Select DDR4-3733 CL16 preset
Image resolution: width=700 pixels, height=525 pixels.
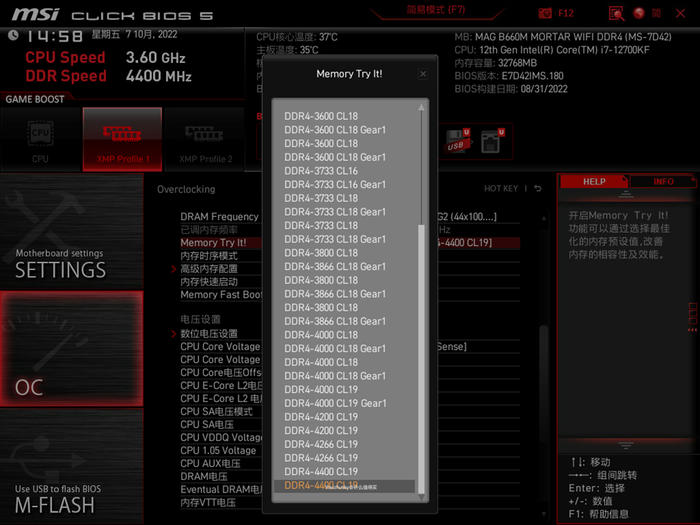[x=321, y=171]
